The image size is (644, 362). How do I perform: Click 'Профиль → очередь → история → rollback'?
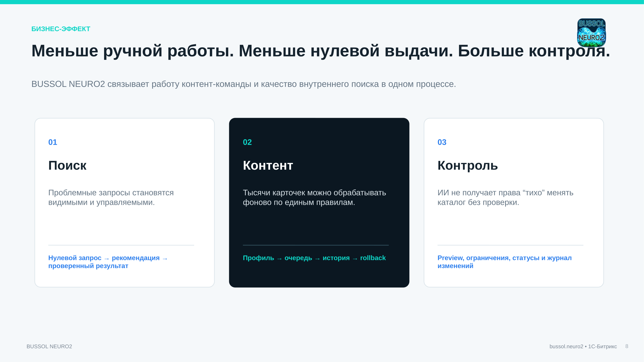314,258
